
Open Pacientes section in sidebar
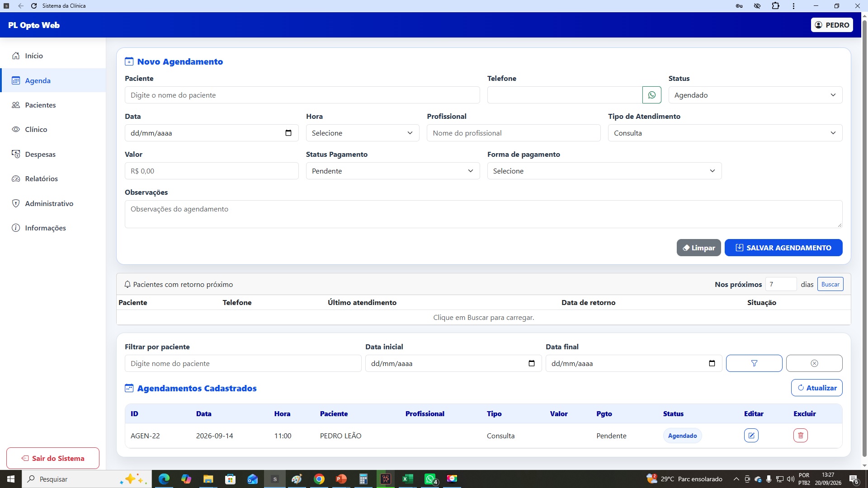[x=53, y=105]
